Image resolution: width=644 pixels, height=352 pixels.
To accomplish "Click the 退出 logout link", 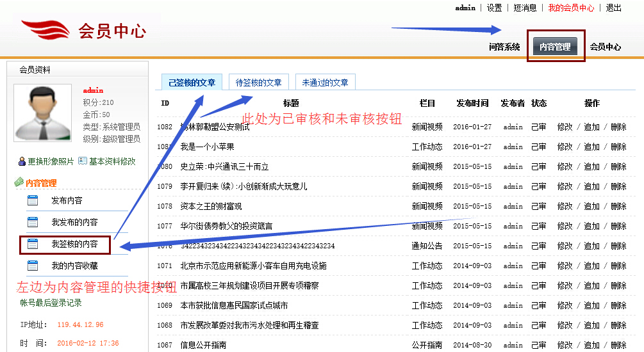I will [x=613, y=8].
